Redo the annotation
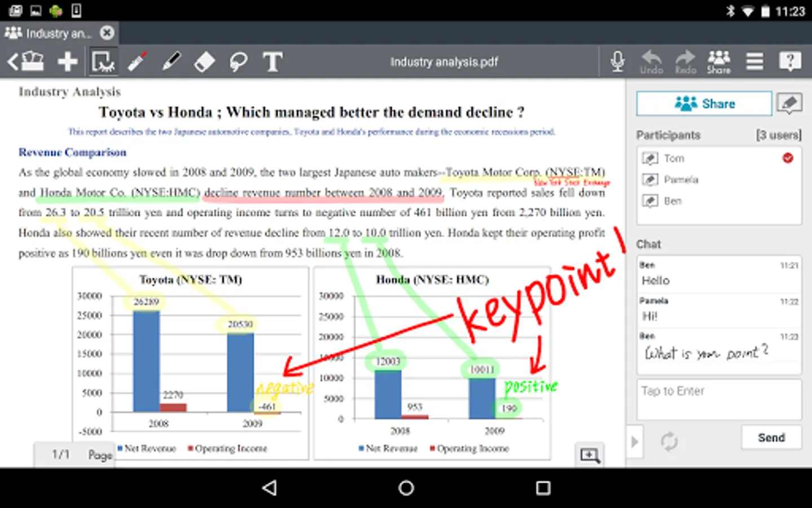This screenshot has height=508, width=812. click(686, 62)
